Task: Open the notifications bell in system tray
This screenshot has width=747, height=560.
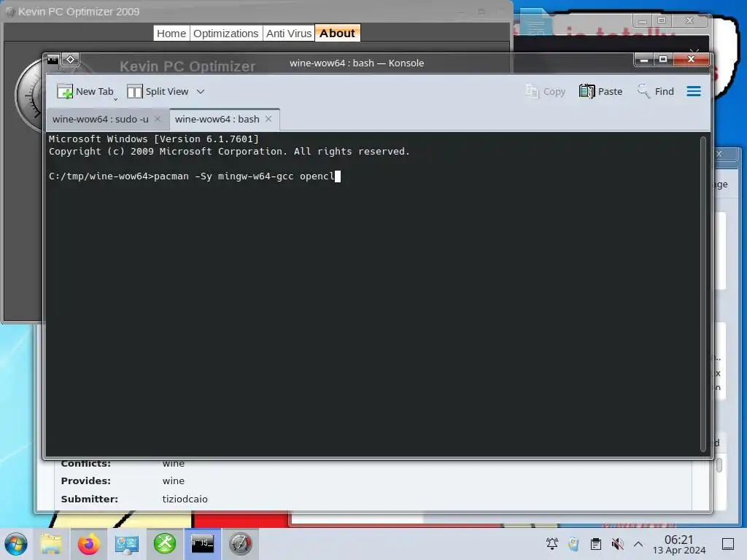Action: (551, 544)
